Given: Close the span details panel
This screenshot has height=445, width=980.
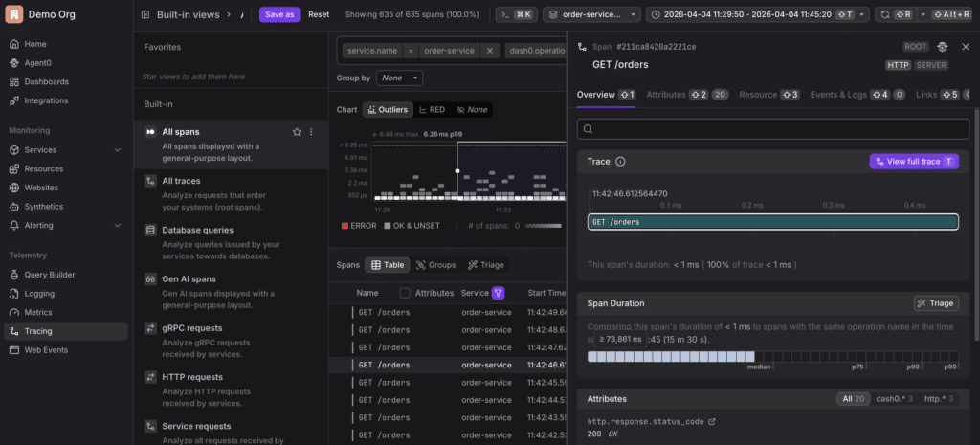Looking at the screenshot, I should tap(966, 46).
